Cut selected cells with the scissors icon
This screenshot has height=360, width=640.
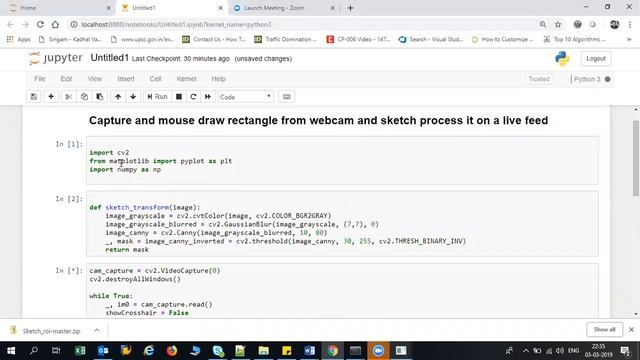(x=69, y=97)
